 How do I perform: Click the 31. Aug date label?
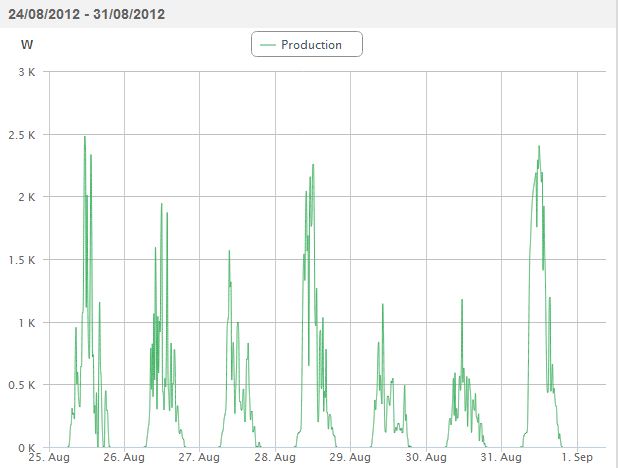[501, 457]
